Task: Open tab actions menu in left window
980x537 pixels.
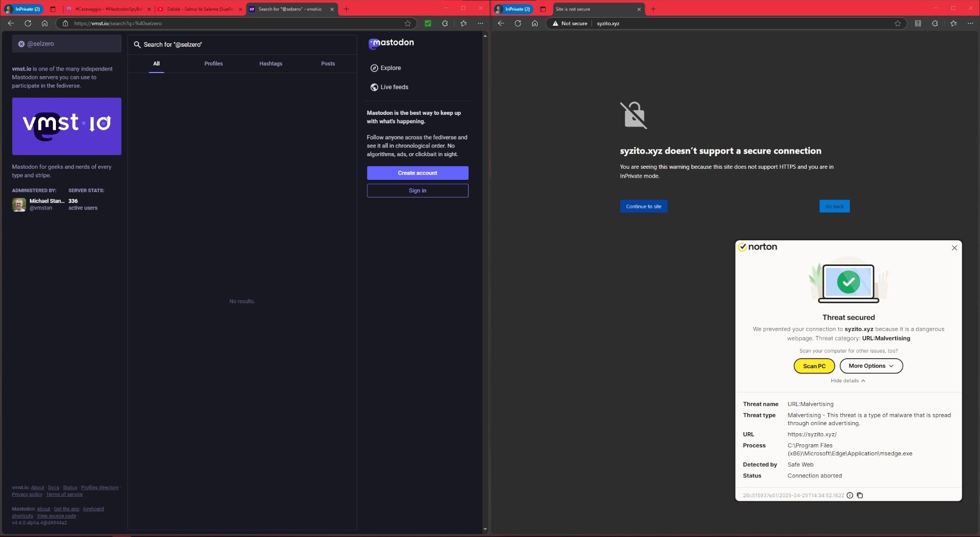Action: coord(52,9)
